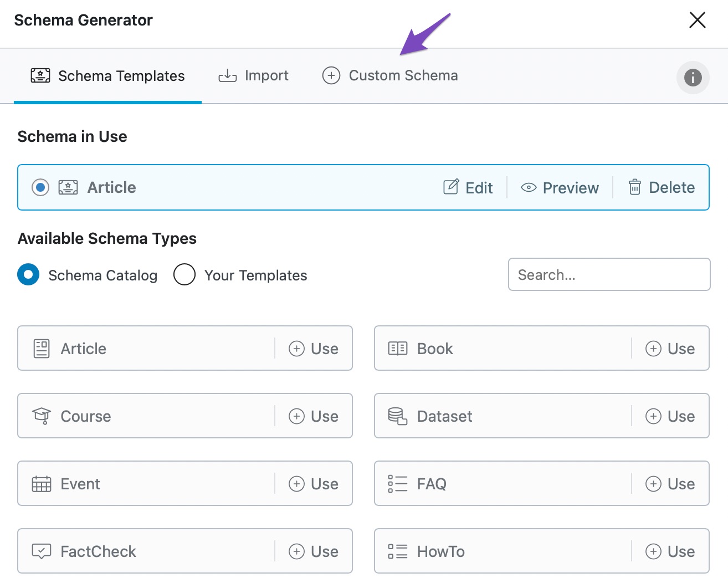The image size is (728, 583).
Task: Click the database icon next to Dataset
Action: point(397,416)
